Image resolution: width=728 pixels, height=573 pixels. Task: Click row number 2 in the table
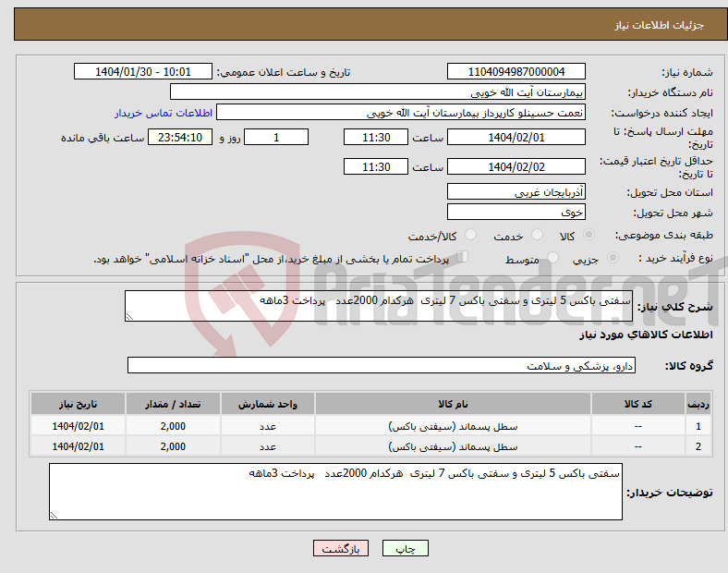[698, 446]
